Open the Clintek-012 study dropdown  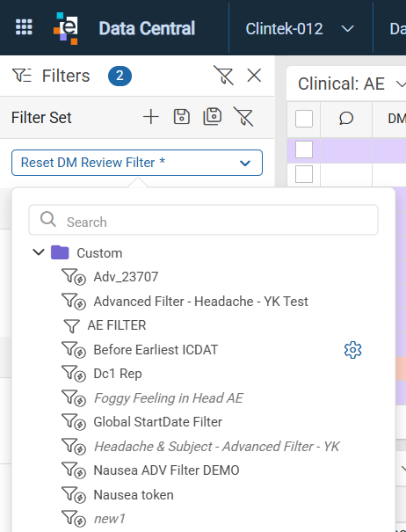tap(300, 29)
